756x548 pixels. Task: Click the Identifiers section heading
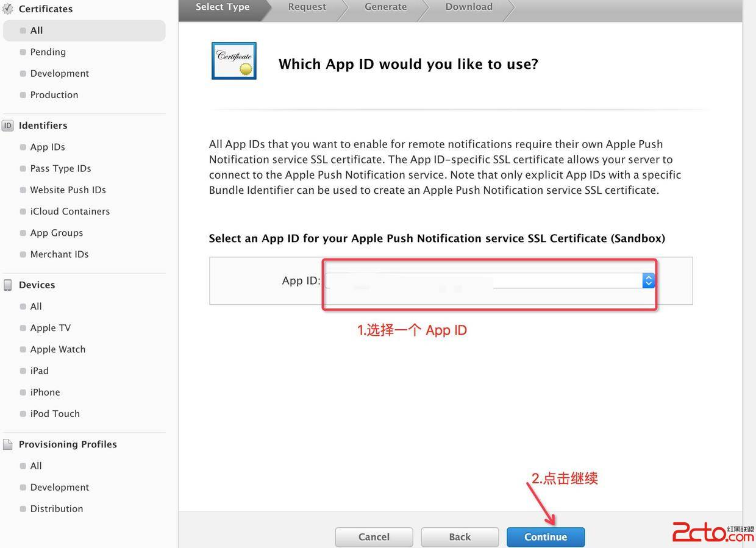click(43, 126)
